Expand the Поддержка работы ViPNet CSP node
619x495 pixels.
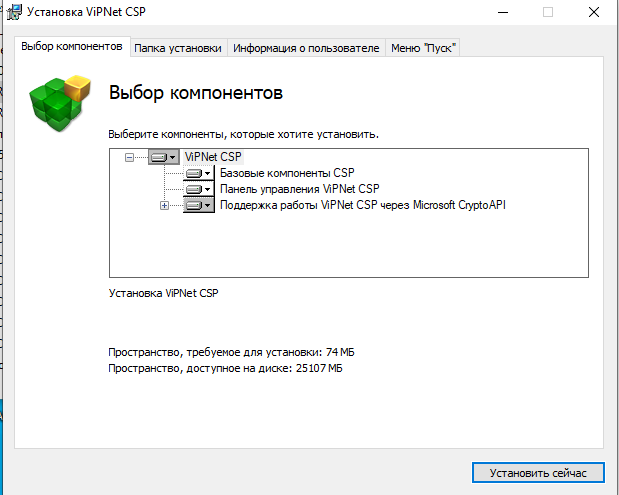tap(165, 205)
